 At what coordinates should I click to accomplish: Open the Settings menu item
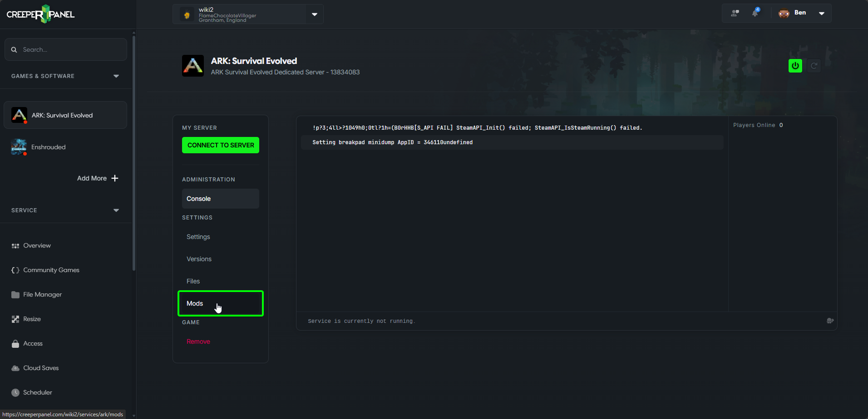(221, 237)
